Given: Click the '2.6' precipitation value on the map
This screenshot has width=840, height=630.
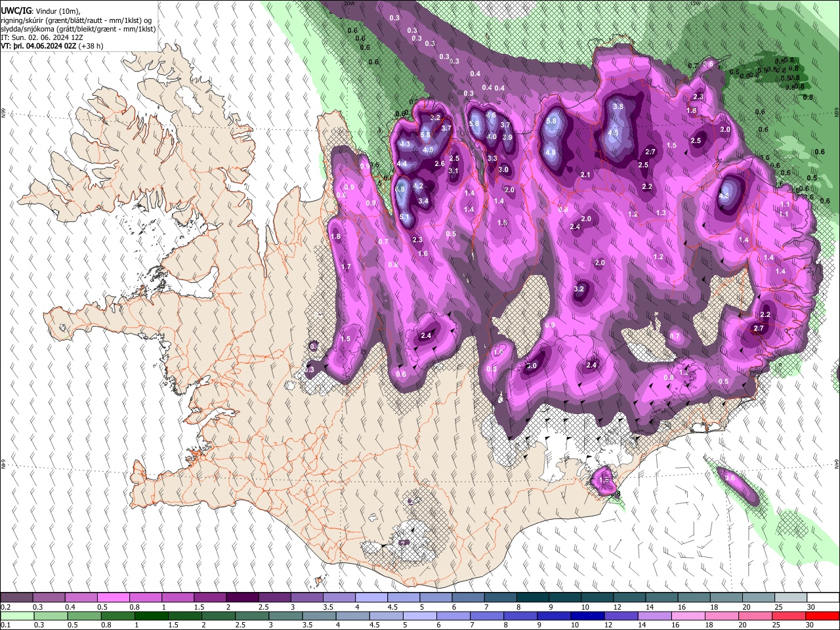Looking at the screenshot, I should pyautogui.click(x=440, y=164).
